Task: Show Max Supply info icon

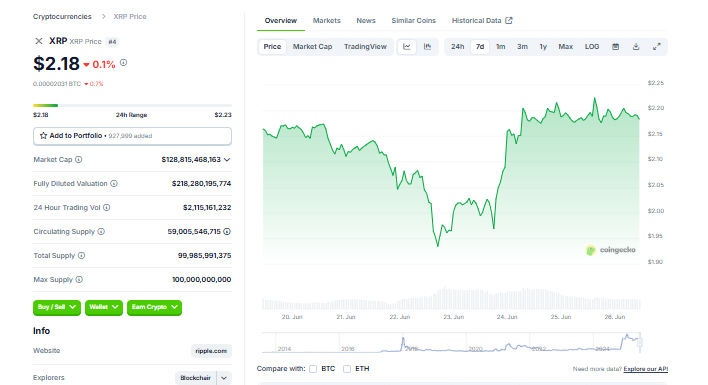Action: [79, 279]
